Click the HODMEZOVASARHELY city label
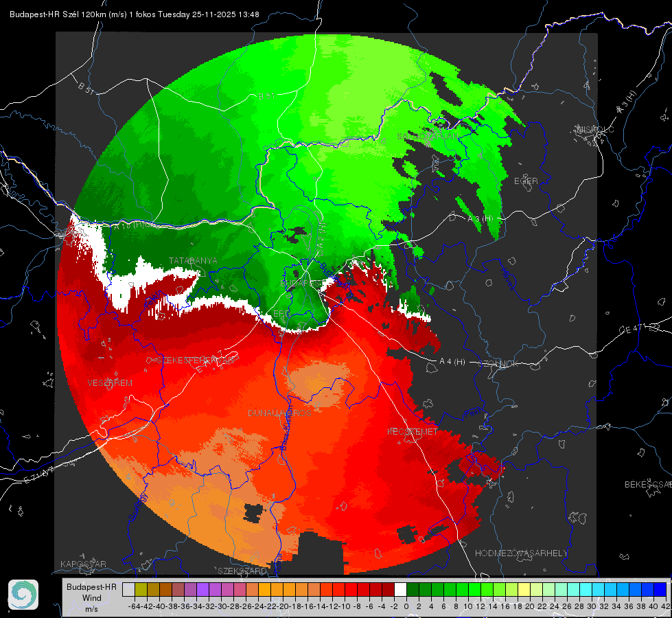This screenshot has height=618, width=672. point(521,553)
